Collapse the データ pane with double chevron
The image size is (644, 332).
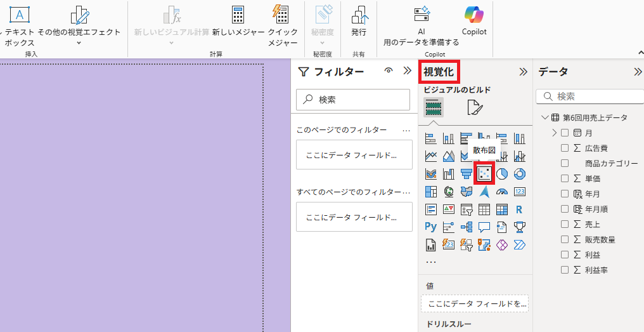[638, 72]
